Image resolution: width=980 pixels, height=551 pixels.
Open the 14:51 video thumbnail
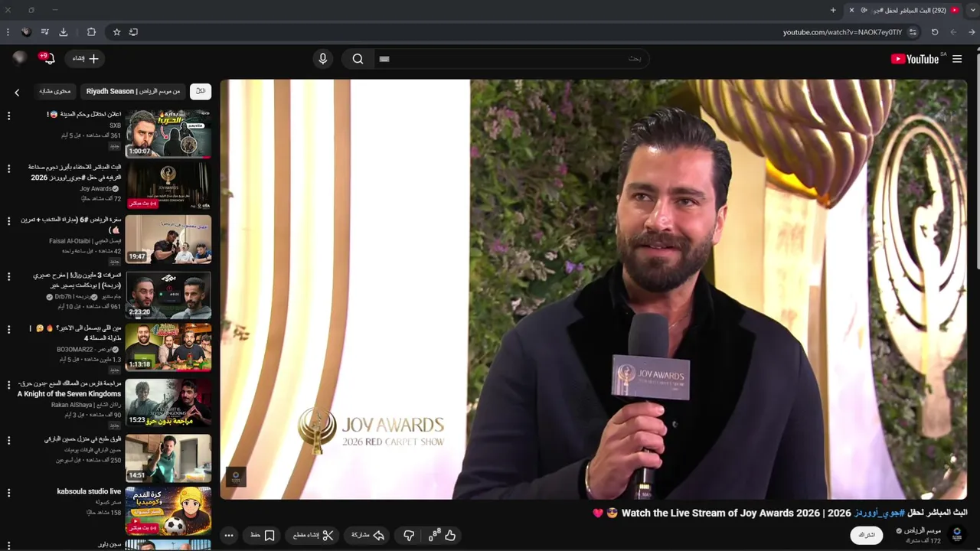tap(168, 458)
